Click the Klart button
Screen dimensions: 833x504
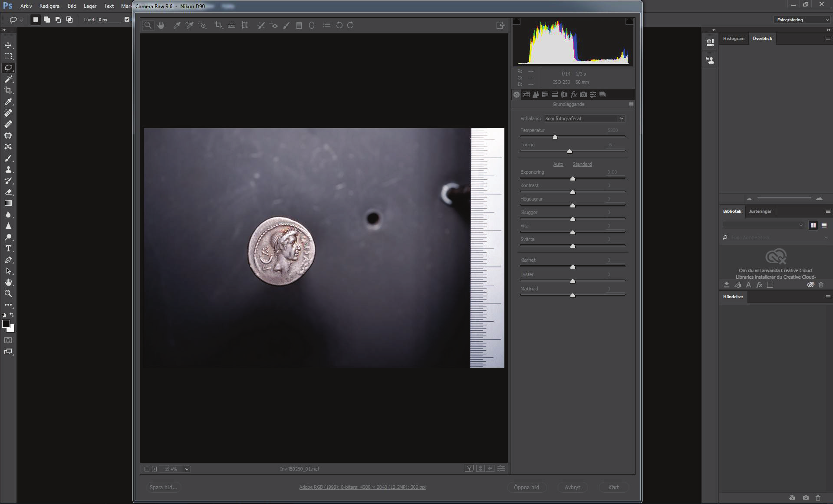614,487
